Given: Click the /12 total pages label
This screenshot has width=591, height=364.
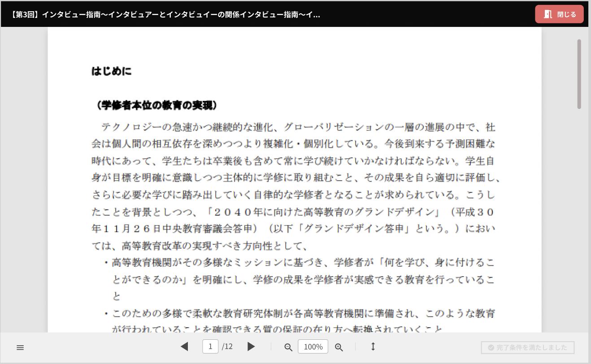Looking at the screenshot, I should pyautogui.click(x=227, y=347).
